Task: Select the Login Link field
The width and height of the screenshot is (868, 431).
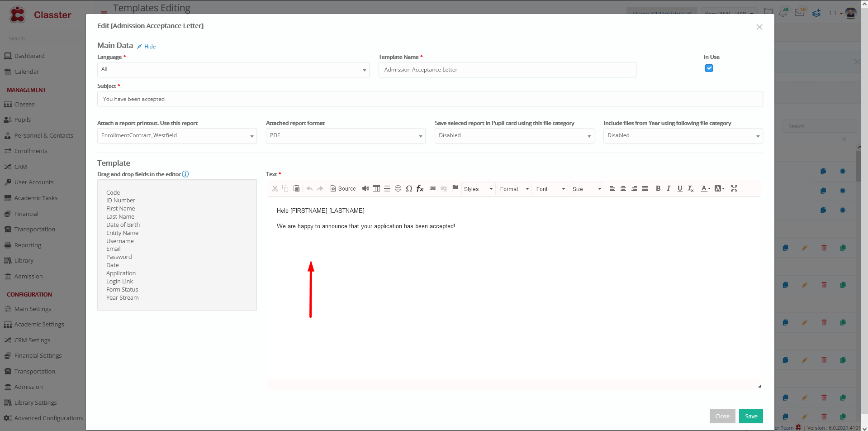Action: tap(120, 282)
